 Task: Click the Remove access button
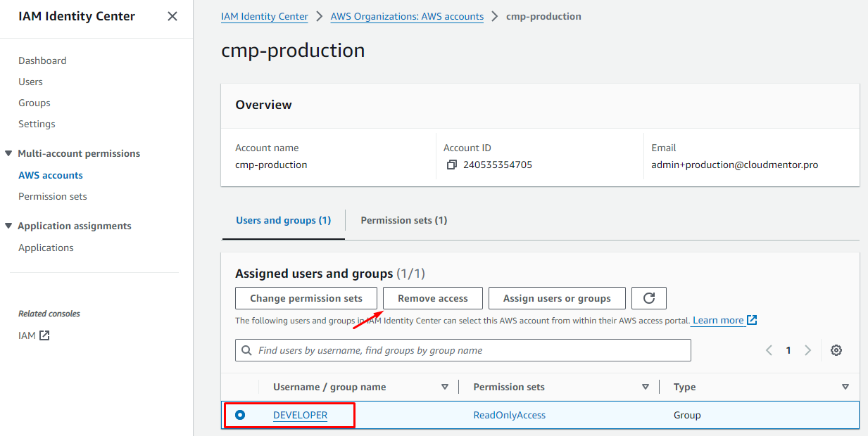coord(432,298)
